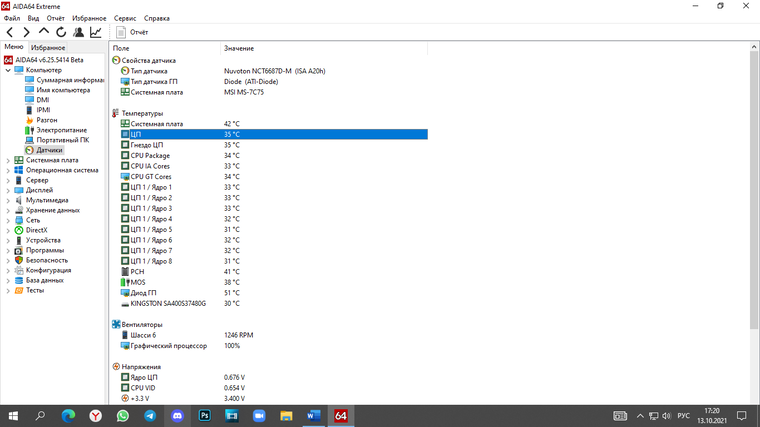Select the CPU Package temperature row
Viewport: 760px width, 427px height.
274,156
